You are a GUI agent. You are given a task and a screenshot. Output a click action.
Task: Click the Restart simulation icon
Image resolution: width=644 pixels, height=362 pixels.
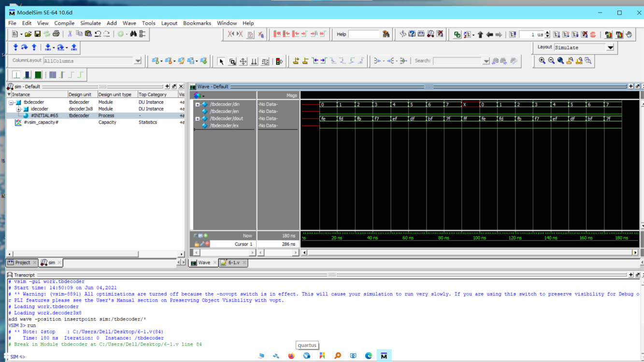click(x=513, y=34)
